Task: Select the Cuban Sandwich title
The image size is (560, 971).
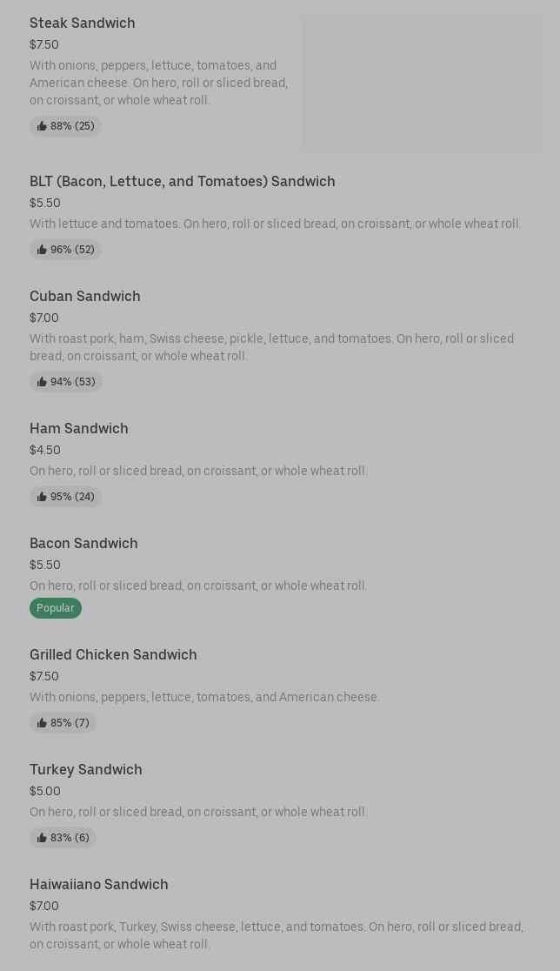Action: [85, 297]
